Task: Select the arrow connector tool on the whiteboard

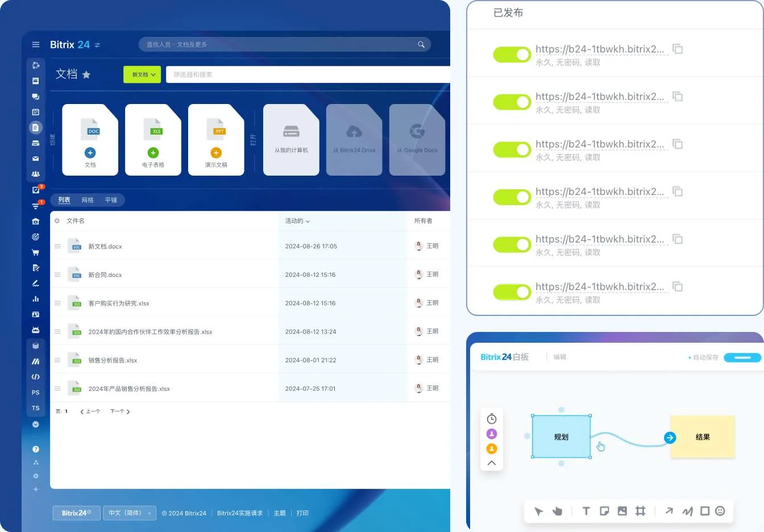Action: point(670,511)
